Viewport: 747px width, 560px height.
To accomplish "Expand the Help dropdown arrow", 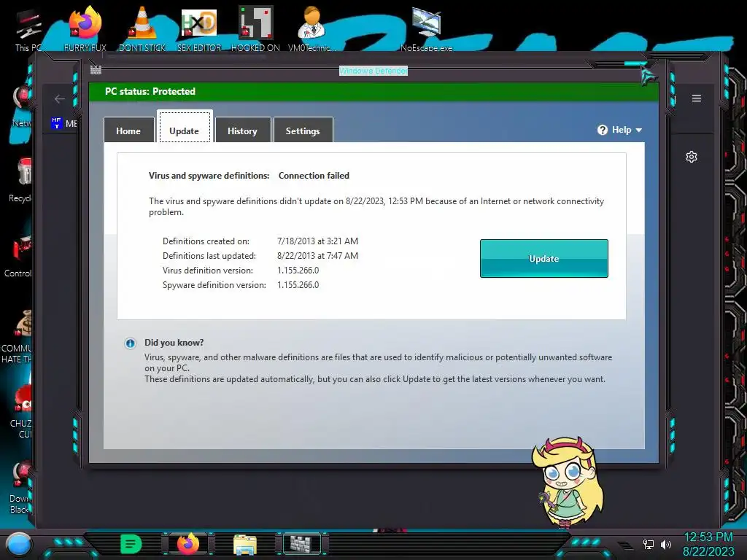I will (x=639, y=130).
